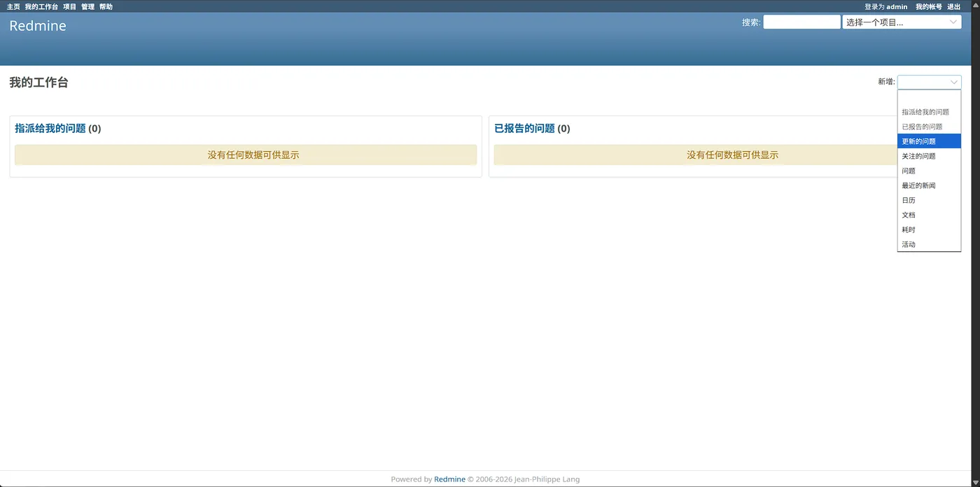Click the 搜索 label link
The image size is (980, 487).
tap(750, 22)
